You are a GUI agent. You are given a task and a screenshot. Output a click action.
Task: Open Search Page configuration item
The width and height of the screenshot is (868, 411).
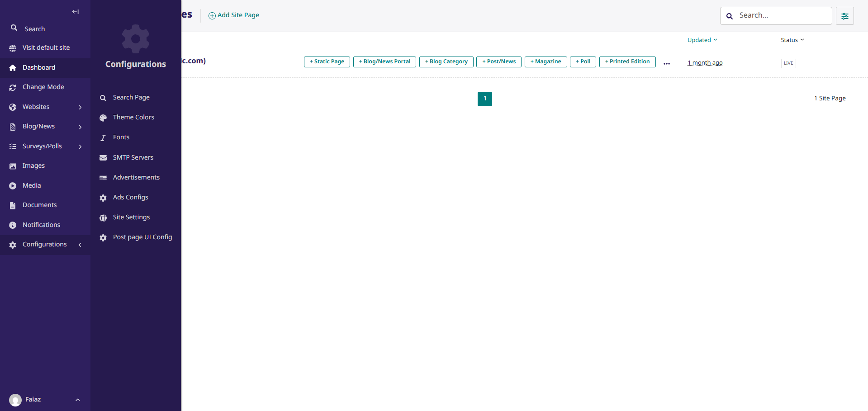136,98
